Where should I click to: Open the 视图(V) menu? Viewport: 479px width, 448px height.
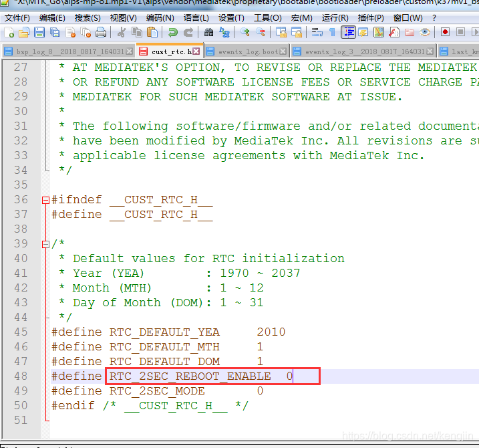[124, 18]
